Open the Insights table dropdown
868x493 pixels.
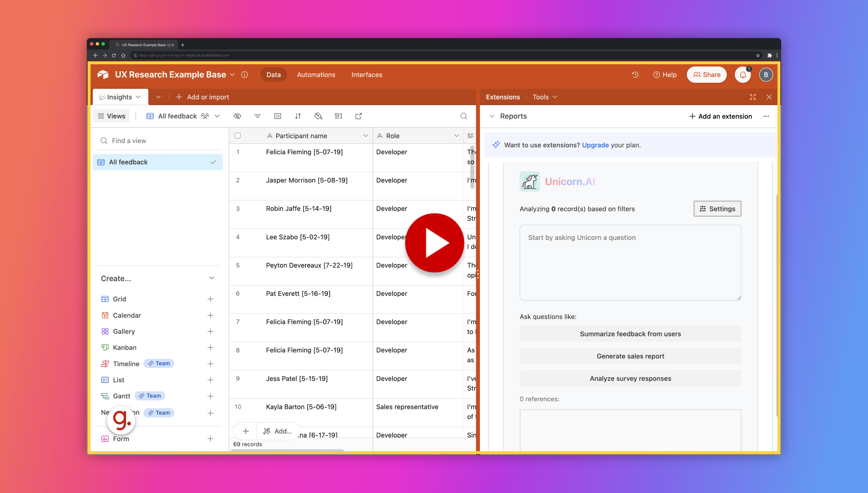coord(138,97)
